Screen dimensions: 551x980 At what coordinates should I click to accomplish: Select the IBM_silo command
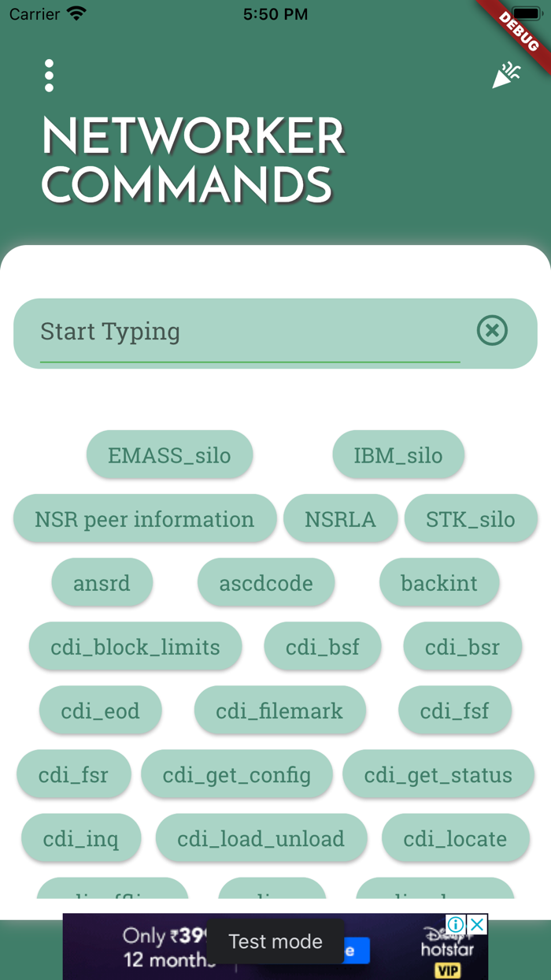click(x=398, y=455)
